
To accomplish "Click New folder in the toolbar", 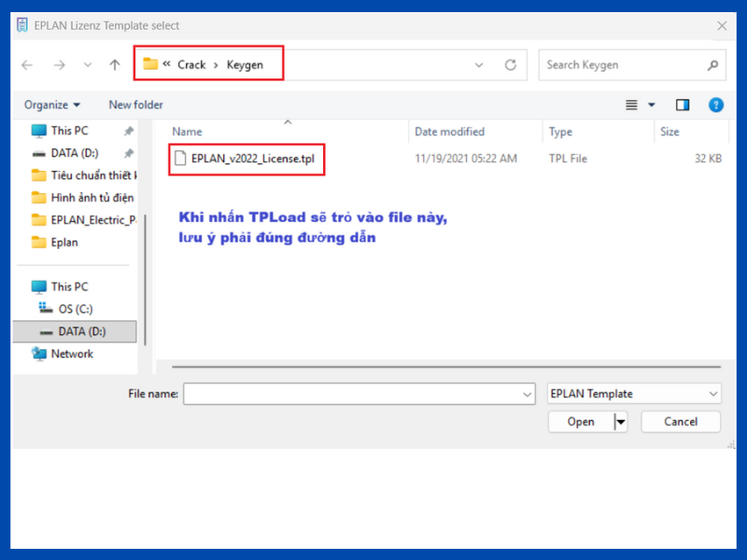I will pyautogui.click(x=135, y=105).
